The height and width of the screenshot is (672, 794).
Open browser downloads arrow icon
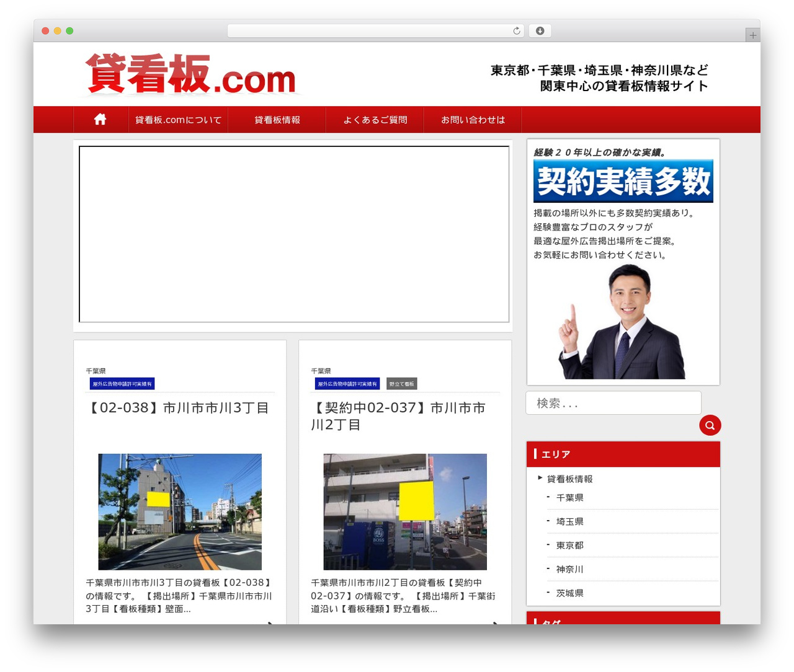540,31
